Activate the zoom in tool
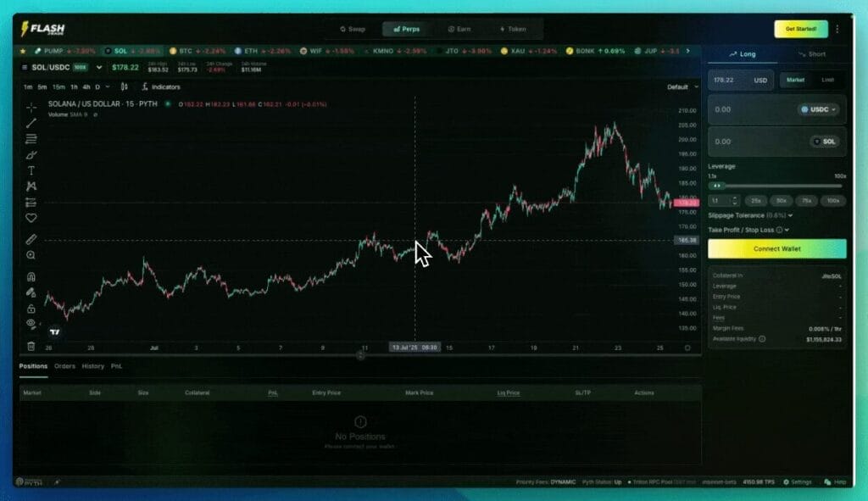Screen dimensions: 868x501 (x=31, y=255)
